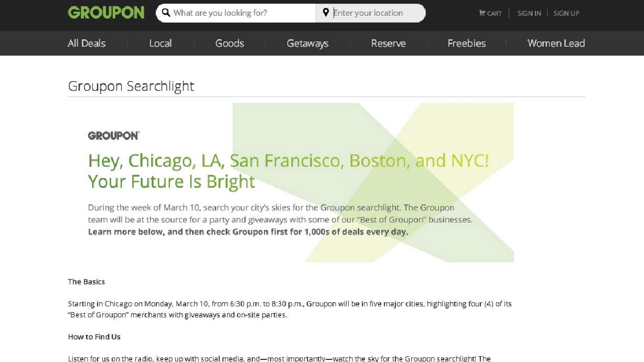The width and height of the screenshot is (644, 362).
Task: Select All Deals in the navigation
Action: pyautogui.click(x=86, y=43)
